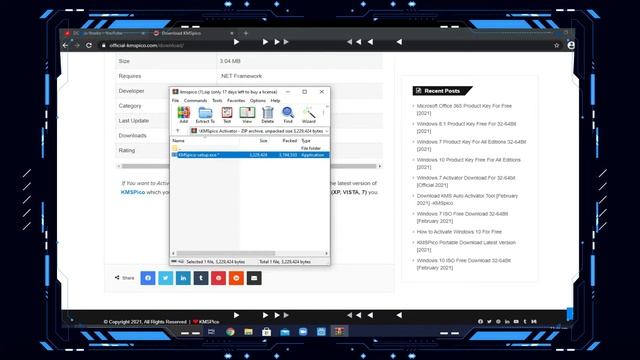The width and height of the screenshot is (640, 360).
Task: Reload the browser page
Action: [x=89, y=45]
